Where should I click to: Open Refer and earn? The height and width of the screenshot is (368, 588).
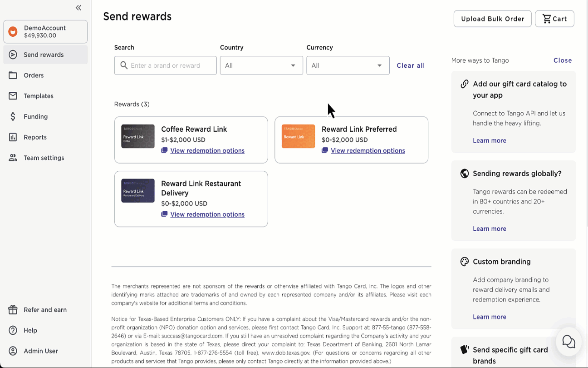coord(45,310)
